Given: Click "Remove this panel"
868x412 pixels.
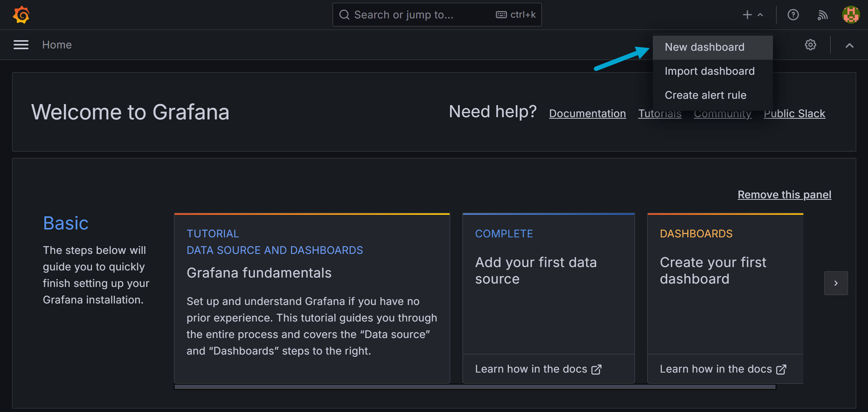Looking at the screenshot, I should click(x=784, y=195).
